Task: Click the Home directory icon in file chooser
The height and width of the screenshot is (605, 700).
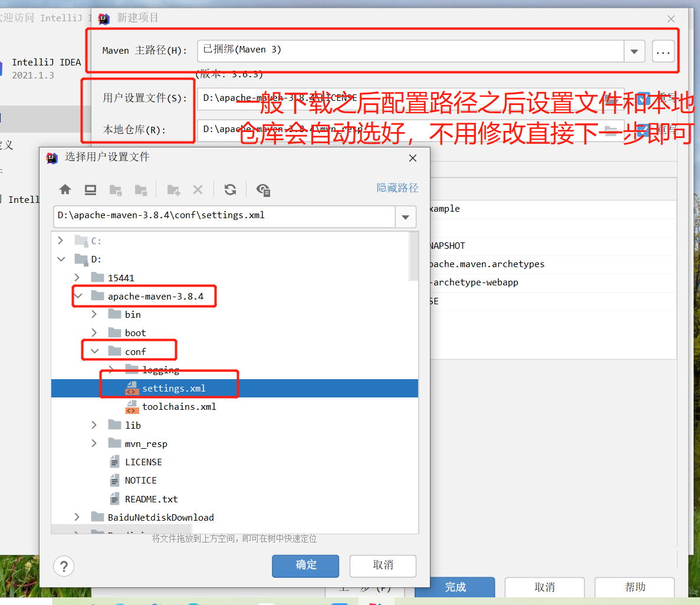Action: point(65,189)
